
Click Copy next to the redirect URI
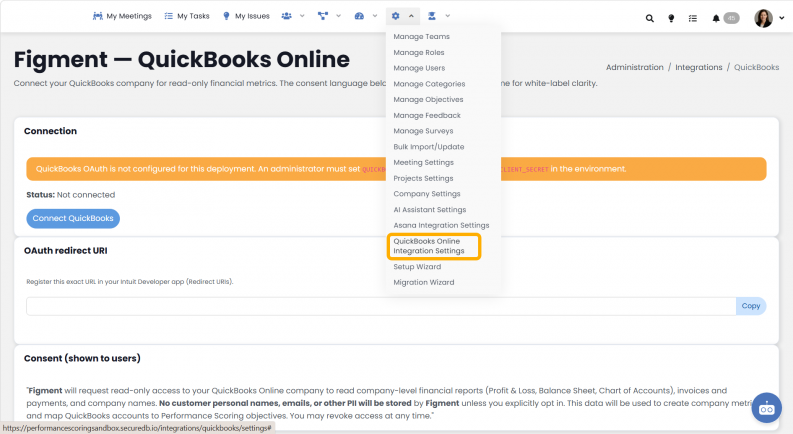(751, 306)
